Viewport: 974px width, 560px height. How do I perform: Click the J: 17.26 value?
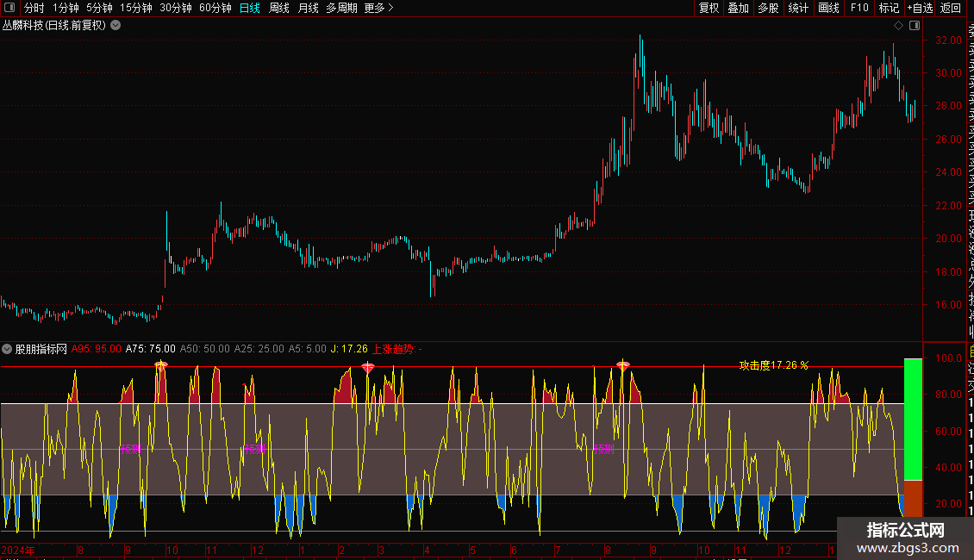pos(349,349)
